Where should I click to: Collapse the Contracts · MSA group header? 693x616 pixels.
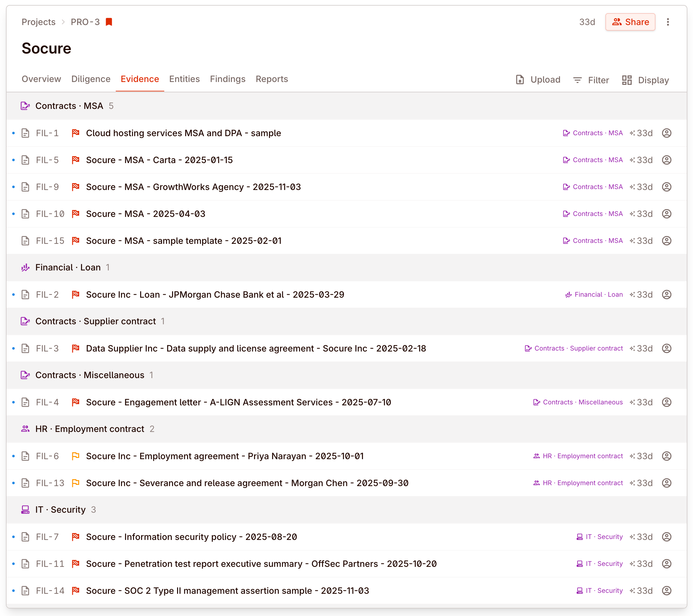[x=69, y=106]
